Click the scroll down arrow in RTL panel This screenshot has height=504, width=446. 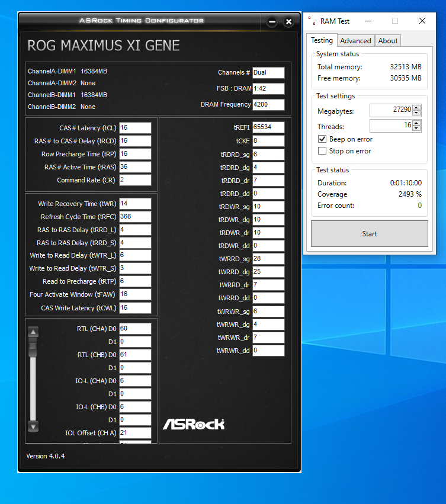pyautogui.click(x=33, y=426)
